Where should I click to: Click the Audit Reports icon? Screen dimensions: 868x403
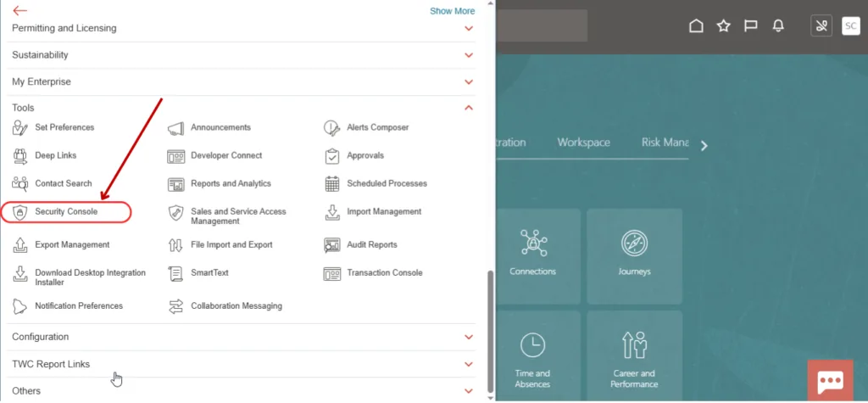[332, 245]
